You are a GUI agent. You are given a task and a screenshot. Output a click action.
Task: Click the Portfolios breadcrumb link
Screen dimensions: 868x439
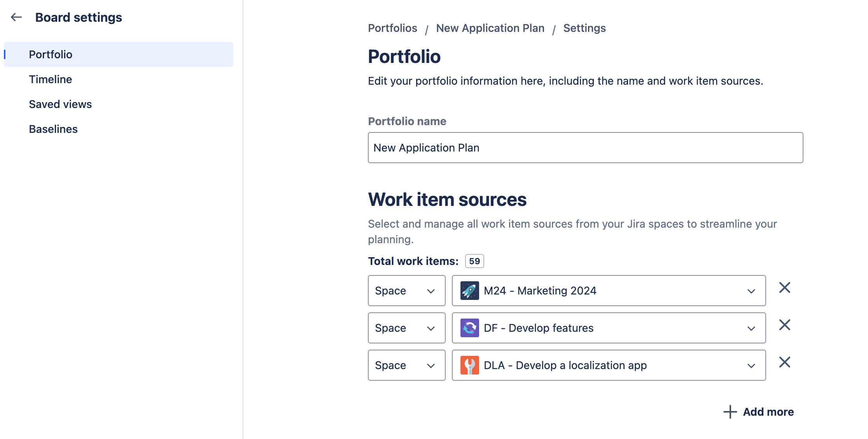[392, 28]
